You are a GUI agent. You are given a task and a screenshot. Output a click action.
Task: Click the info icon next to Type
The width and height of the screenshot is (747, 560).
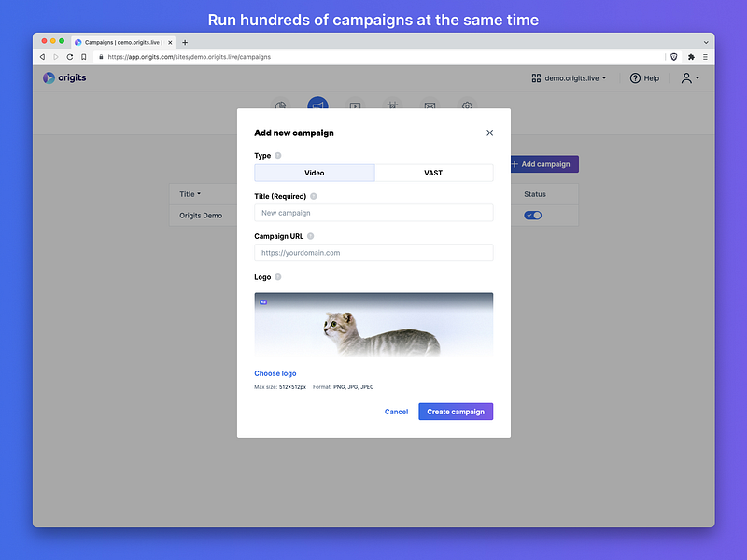click(277, 155)
